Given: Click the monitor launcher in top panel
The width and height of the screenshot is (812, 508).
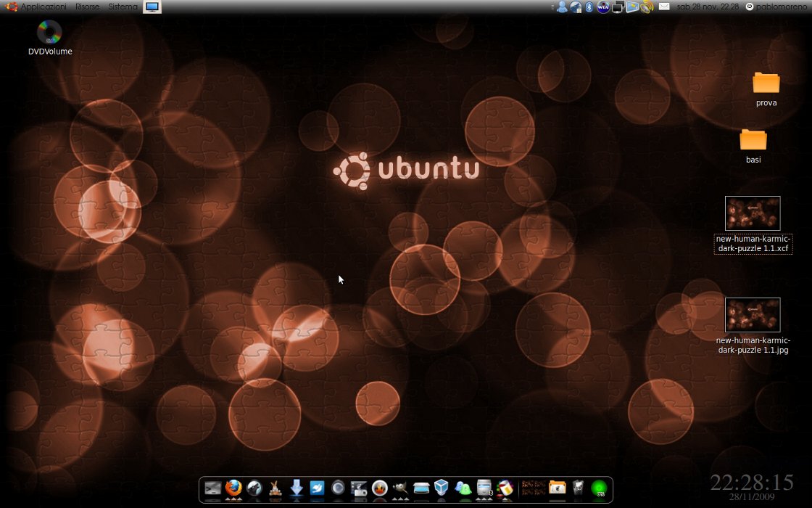Looking at the screenshot, I should tap(152, 7).
